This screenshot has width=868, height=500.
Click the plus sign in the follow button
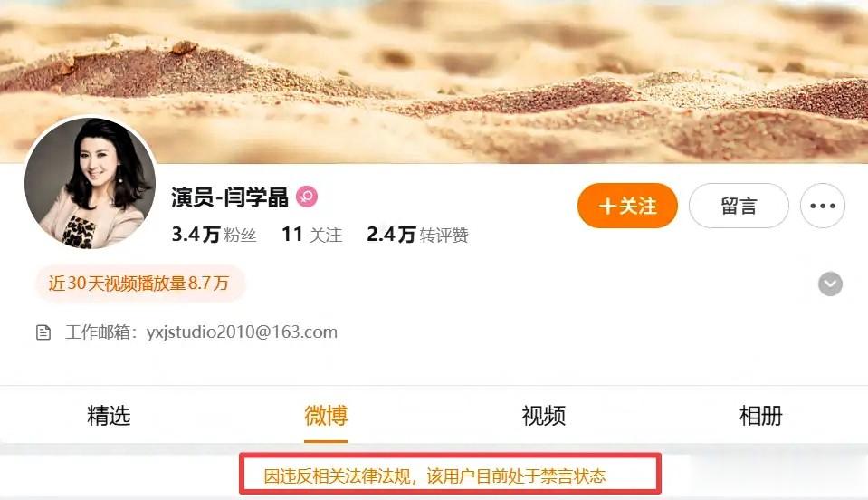point(607,206)
